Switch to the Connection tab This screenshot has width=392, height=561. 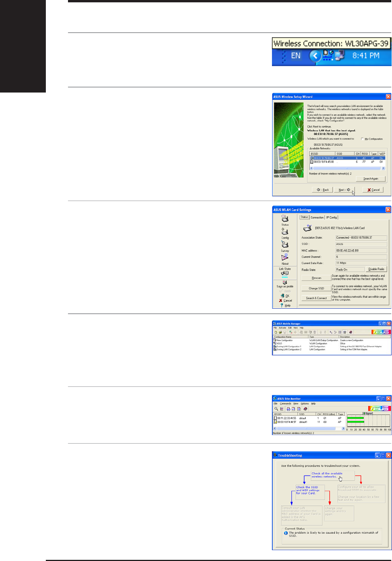317,217
